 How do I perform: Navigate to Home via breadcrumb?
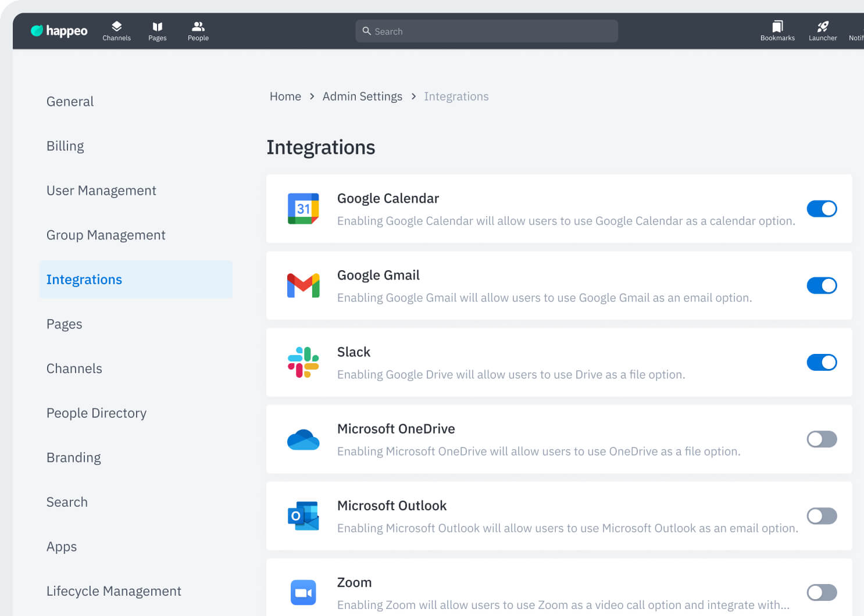pyautogui.click(x=285, y=96)
